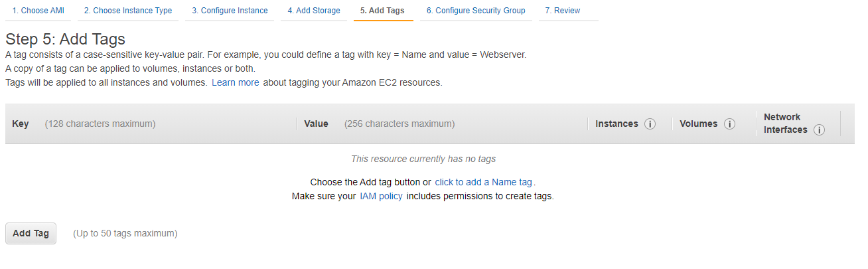
Task: Click 'click to add a Name tag' link
Action: click(x=484, y=182)
